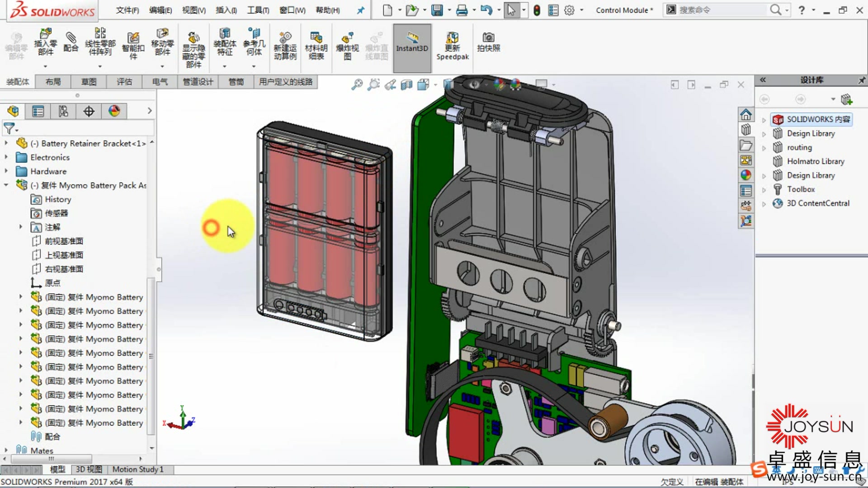Expand the Electronics folder
Image resolution: width=868 pixels, height=488 pixels.
tap(6, 157)
